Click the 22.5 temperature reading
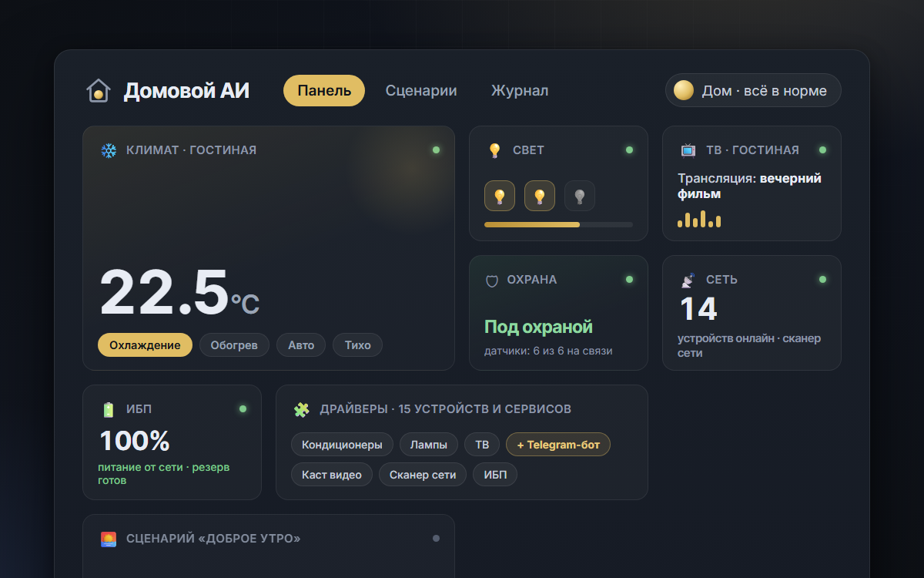Image resolution: width=924 pixels, height=578 pixels. 165,292
